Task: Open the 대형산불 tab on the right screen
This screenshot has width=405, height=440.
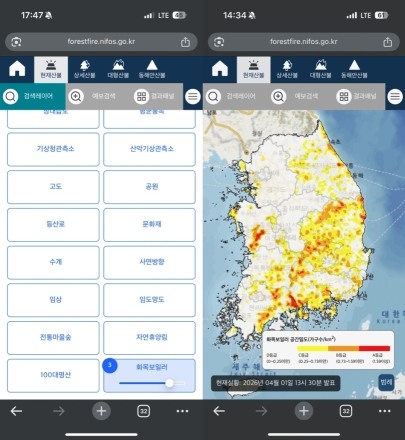Action: coord(321,70)
